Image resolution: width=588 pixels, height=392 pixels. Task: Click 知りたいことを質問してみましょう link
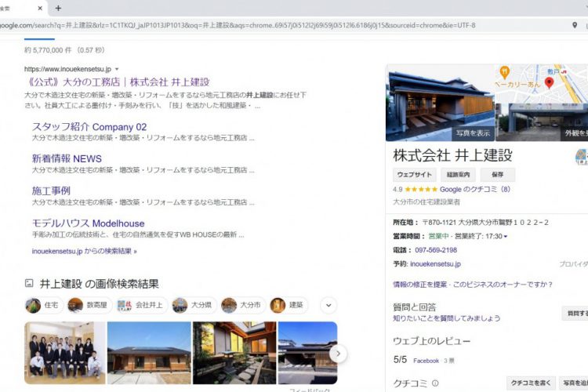(x=447, y=318)
